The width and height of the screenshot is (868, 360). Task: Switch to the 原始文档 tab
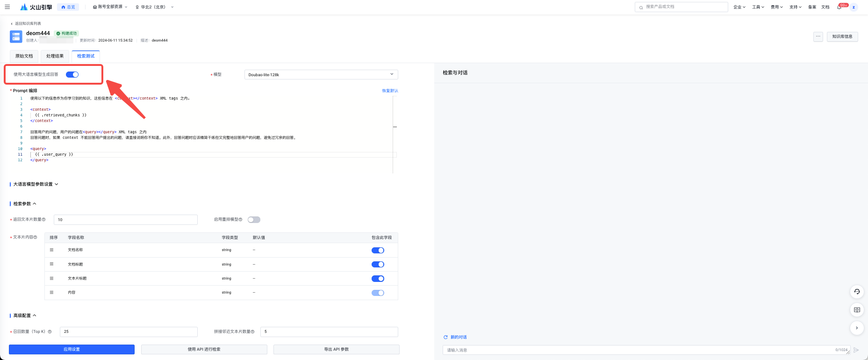(x=24, y=56)
